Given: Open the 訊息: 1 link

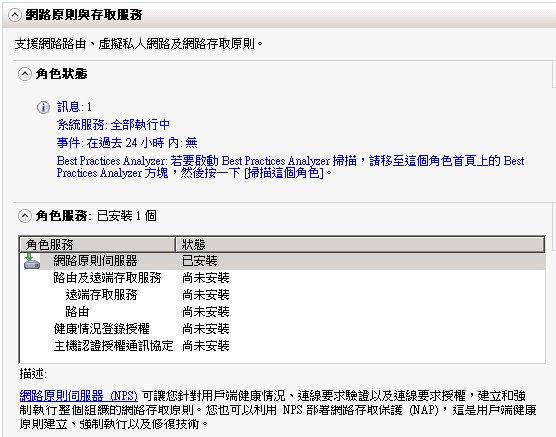Looking at the screenshot, I should 74,106.
